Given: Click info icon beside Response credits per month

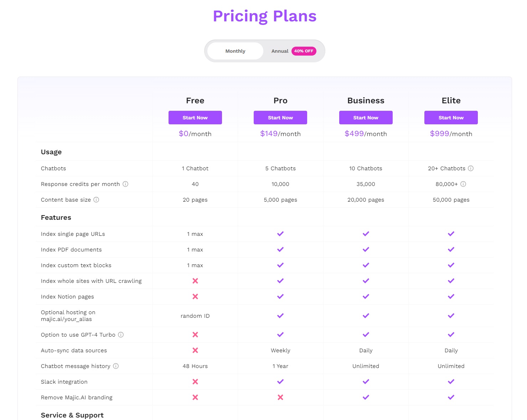Looking at the screenshot, I should 125,184.
